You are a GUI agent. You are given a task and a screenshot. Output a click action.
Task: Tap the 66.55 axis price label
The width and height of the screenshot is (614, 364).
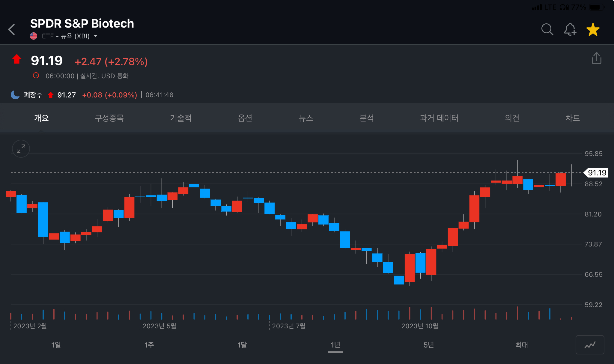(x=594, y=274)
